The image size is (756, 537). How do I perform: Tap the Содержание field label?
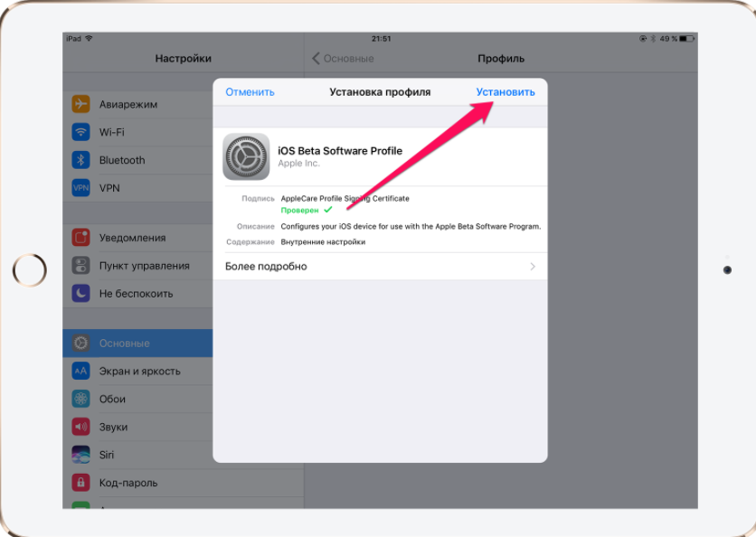click(250, 242)
